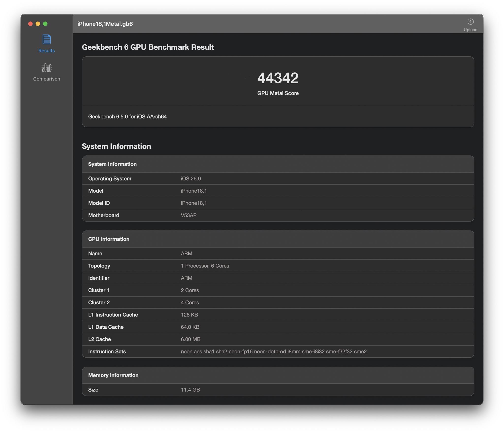The width and height of the screenshot is (504, 432).
Task: Click the Motherboard V53AP value
Action: click(189, 215)
